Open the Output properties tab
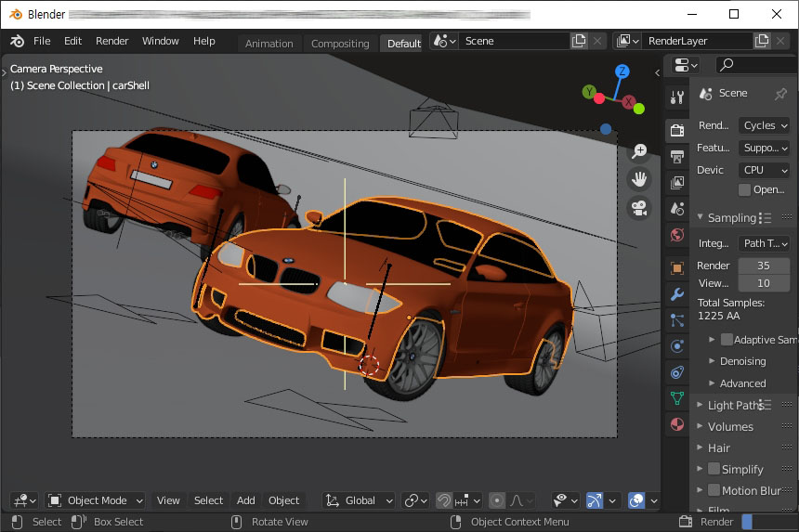Viewport: 799px width, 532px height. (x=677, y=154)
